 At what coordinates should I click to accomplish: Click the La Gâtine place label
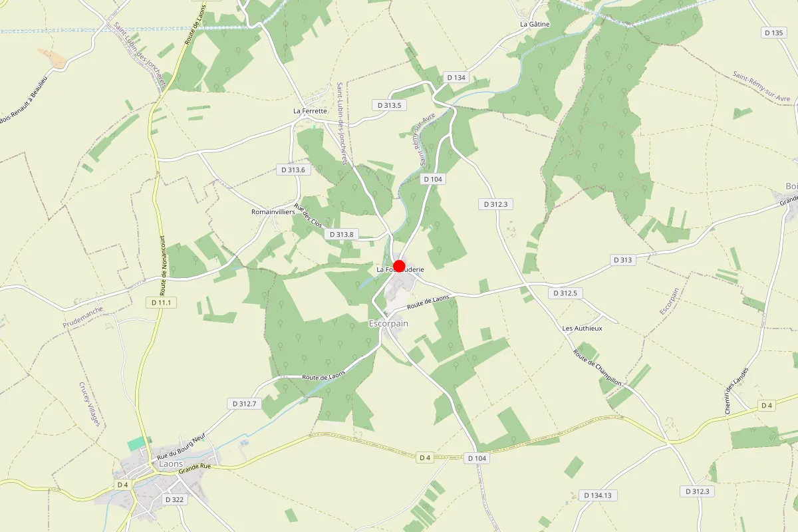(535, 24)
